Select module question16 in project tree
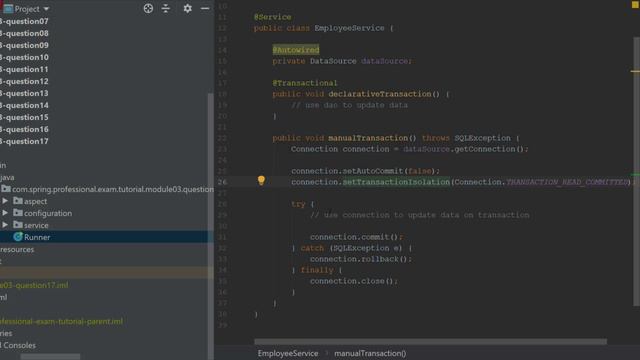 [24, 129]
